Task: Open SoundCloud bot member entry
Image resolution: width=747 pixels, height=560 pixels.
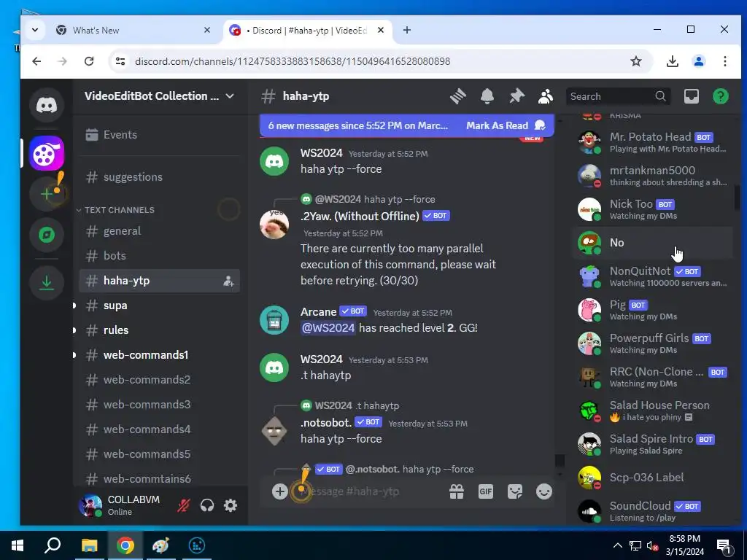Action: tap(653, 511)
